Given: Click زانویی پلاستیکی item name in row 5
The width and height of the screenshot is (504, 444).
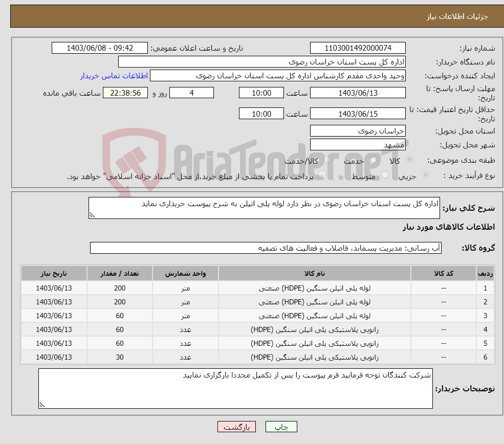Looking at the screenshot, I should pyautogui.click(x=315, y=343).
